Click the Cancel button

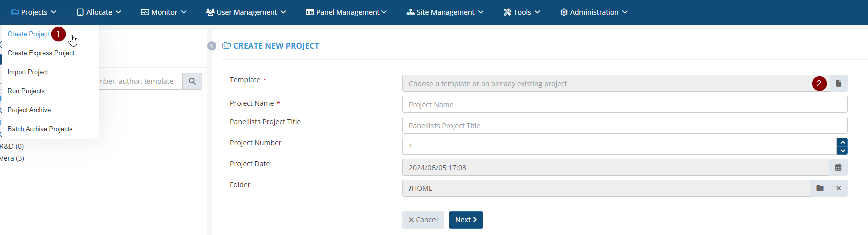(423, 220)
